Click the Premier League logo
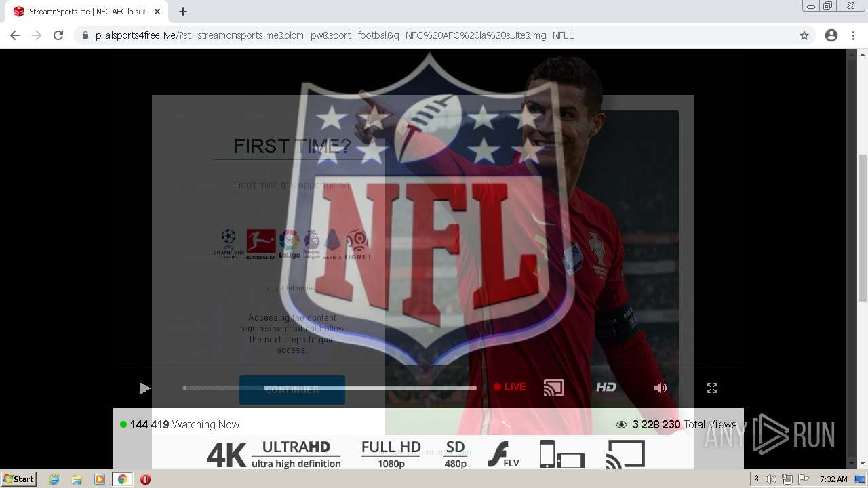Viewport: 868px width, 488px height. click(311, 244)
